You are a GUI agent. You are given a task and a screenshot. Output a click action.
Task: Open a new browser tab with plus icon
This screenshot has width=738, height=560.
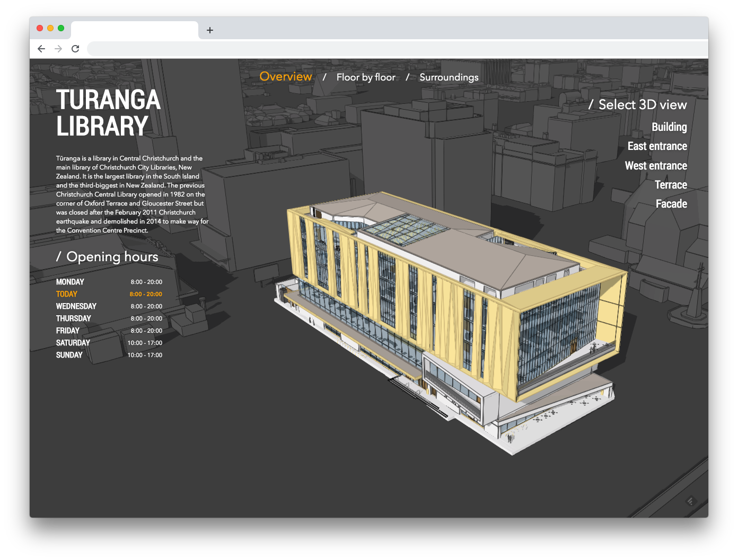click(x=210, y=30)
